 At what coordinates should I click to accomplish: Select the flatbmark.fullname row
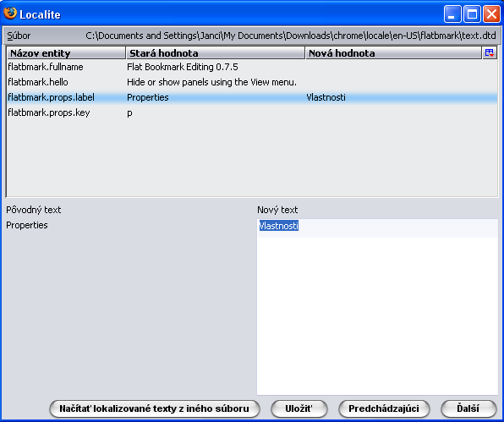click(x=252, y=67)
